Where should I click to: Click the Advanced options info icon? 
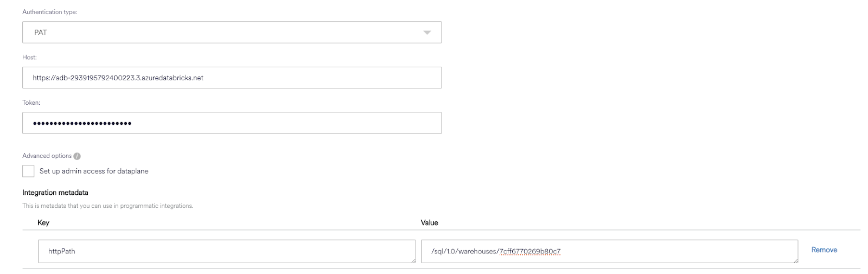click(77, 156)
